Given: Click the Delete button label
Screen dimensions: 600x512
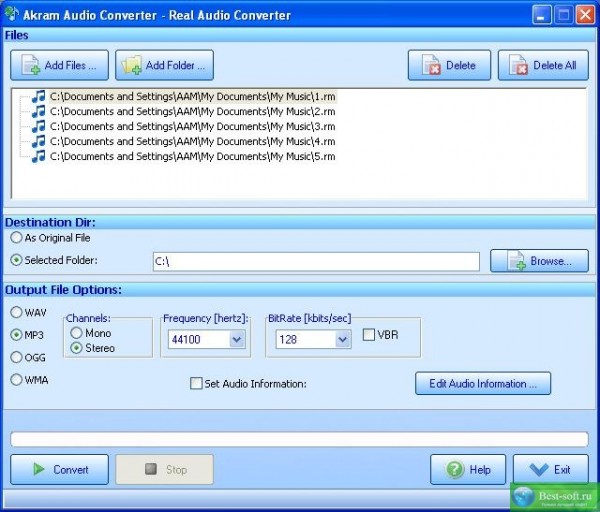Looking at the screenshot, I should [x=461, y=65].
